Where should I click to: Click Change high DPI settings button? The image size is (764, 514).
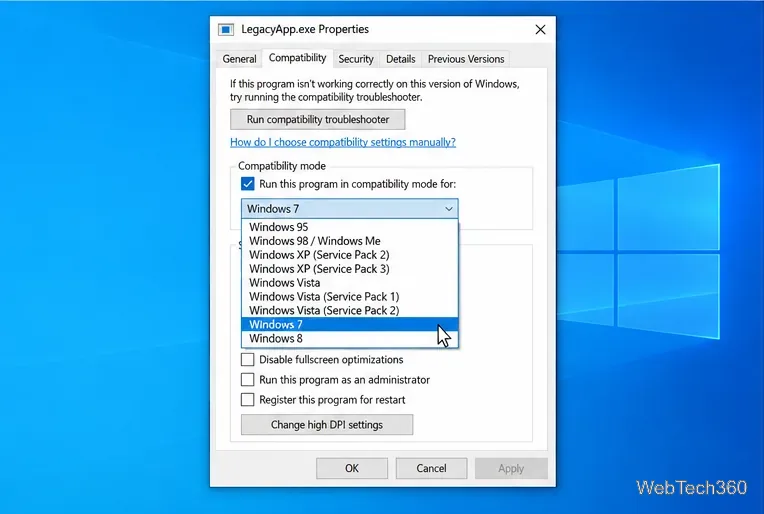[x=327, y=424]
